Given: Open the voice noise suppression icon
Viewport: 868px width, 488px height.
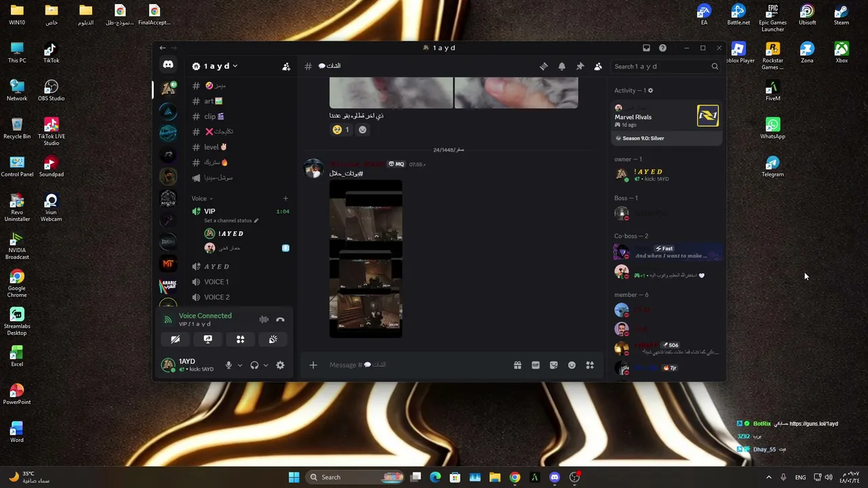Looking at the screenshot, I should pyautogui.click(x=264, y=320).
